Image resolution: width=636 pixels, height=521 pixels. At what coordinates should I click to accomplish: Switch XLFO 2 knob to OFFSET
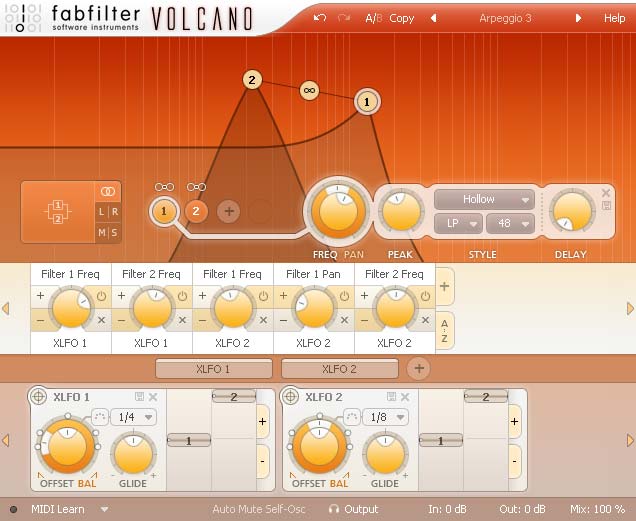(x=308, y=483)
